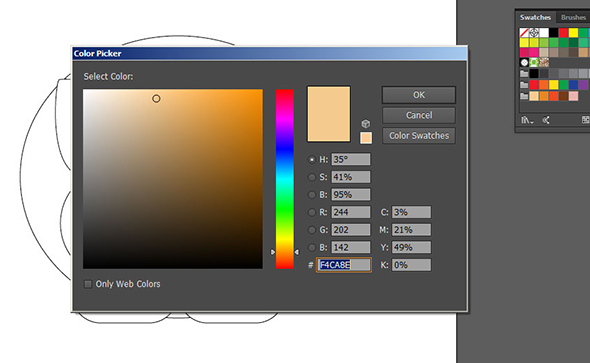The height and width of the screenshot is (363, 590).
Task: Confirm the color with OK button
Action: (419, 95)
